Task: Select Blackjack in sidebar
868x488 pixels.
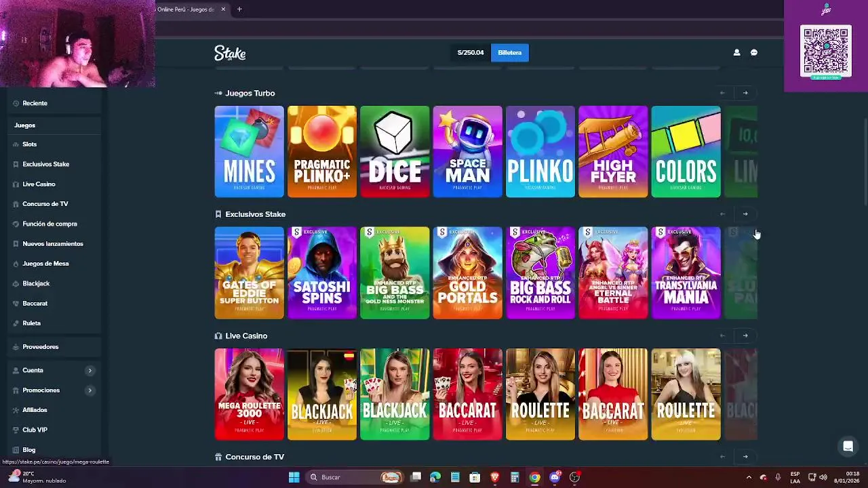Action: pos(36,283)
